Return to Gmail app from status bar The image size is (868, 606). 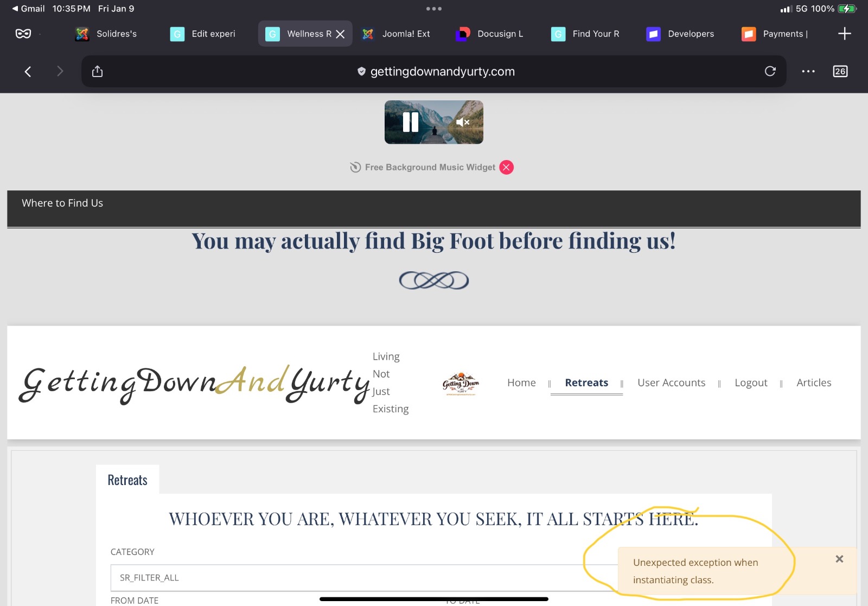coord(28,9)
